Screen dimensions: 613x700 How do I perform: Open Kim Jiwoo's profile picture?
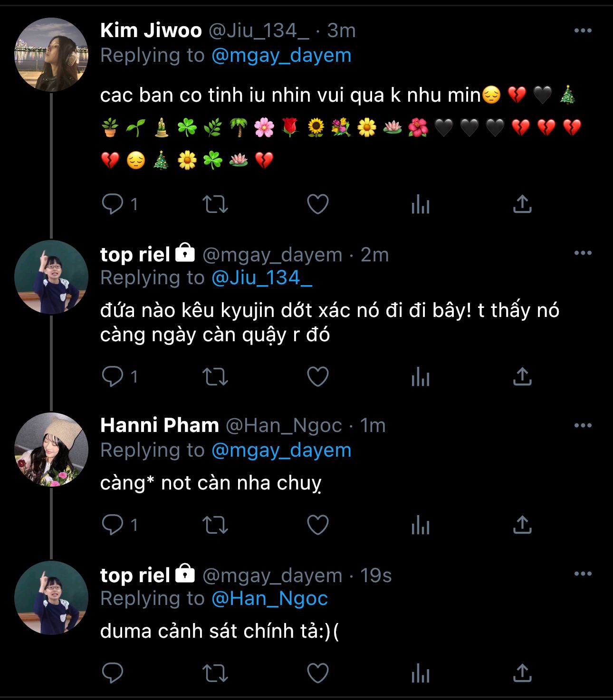click(51, 55)
